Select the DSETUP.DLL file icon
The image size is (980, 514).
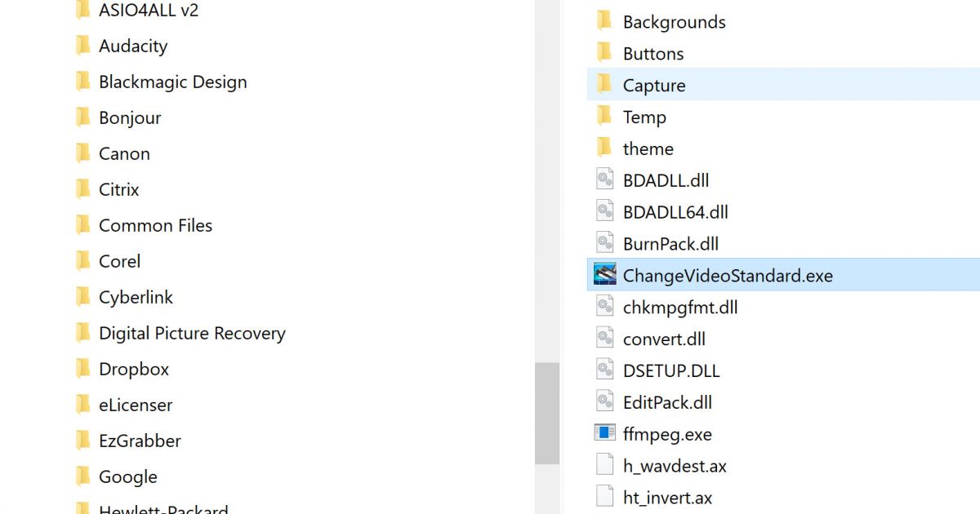click(604, 370)
